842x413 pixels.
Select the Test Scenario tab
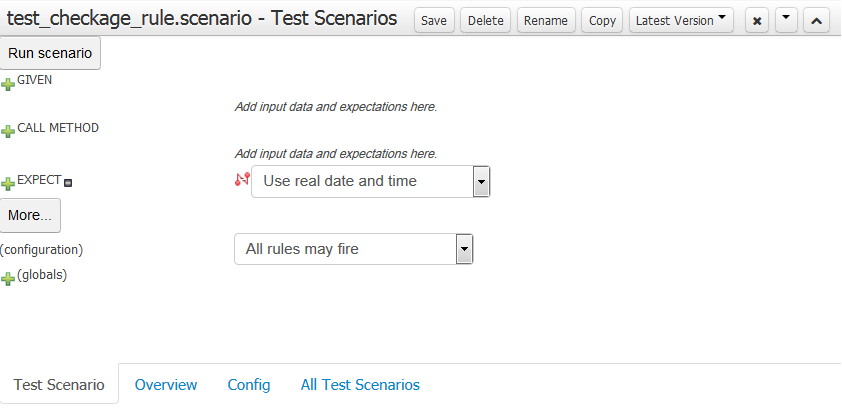tap(59, 385)
